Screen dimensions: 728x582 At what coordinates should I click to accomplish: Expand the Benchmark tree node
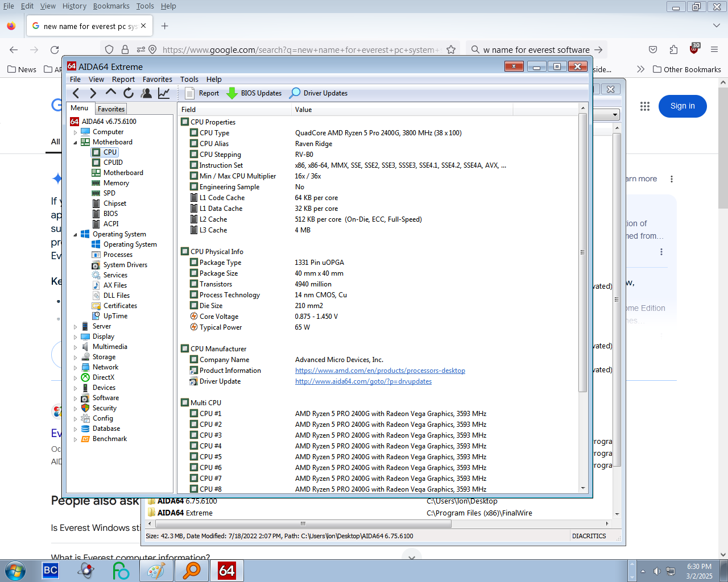point(75,439)
